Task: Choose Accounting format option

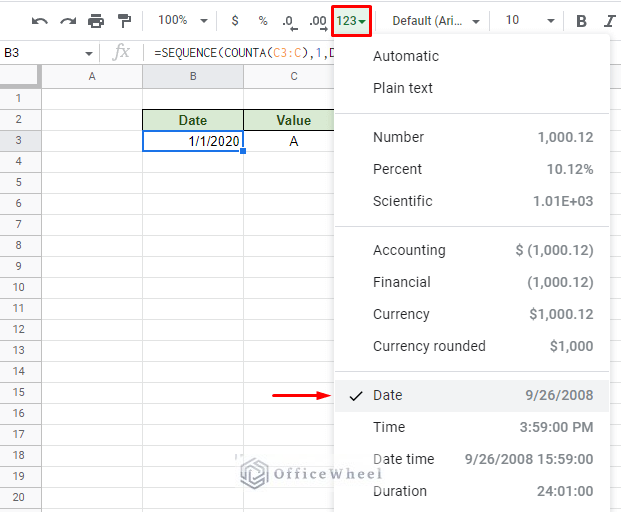Action: click(x=472, y=250)
